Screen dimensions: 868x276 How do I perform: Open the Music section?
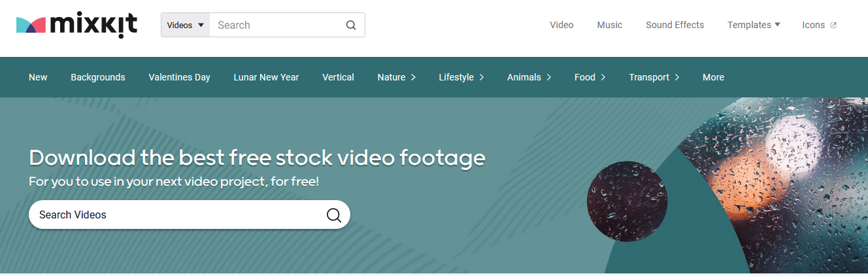tap(609, 25)
